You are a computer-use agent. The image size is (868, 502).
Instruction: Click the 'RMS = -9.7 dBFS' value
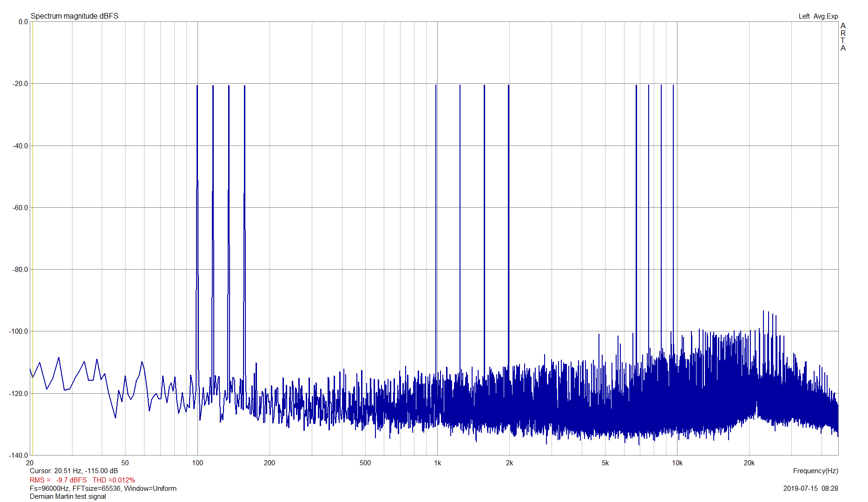click(58, 480)
